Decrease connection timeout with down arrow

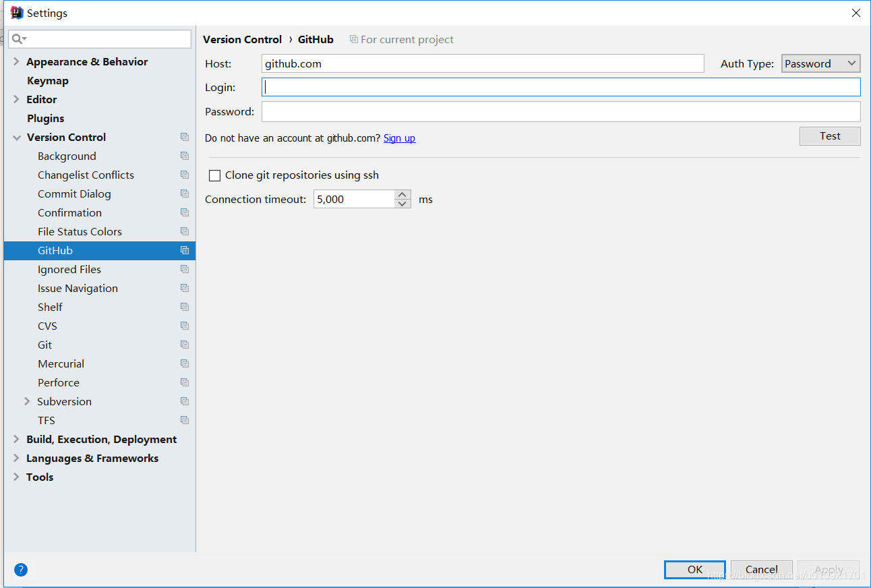pos(402,204)
